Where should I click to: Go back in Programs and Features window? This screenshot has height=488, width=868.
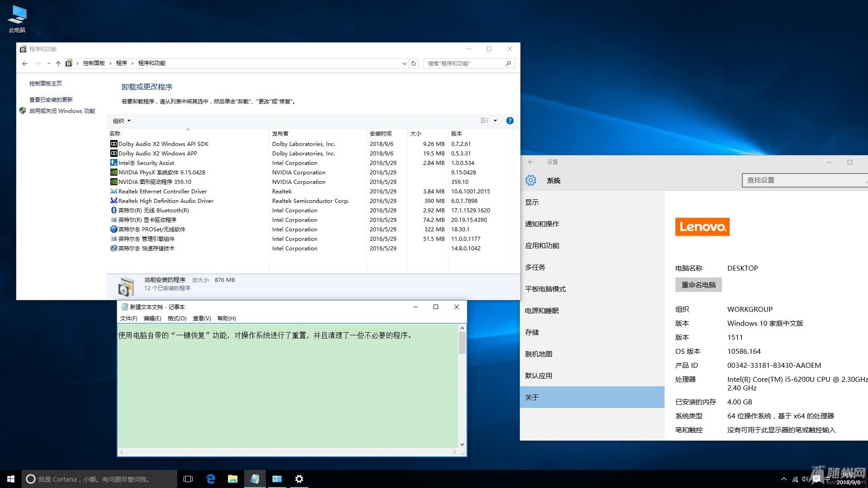pyautogui.click(x=25, y=63)
